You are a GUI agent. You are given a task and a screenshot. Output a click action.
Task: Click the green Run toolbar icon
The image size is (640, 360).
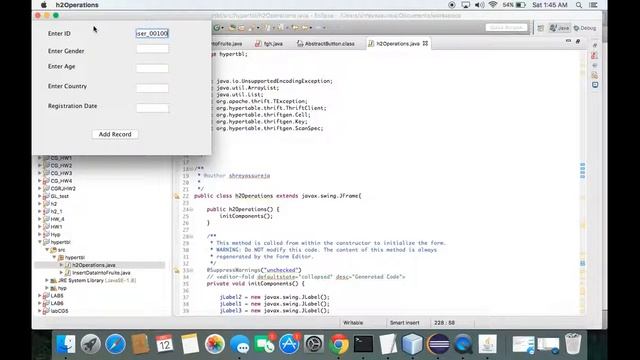click(x=217, y=28)
